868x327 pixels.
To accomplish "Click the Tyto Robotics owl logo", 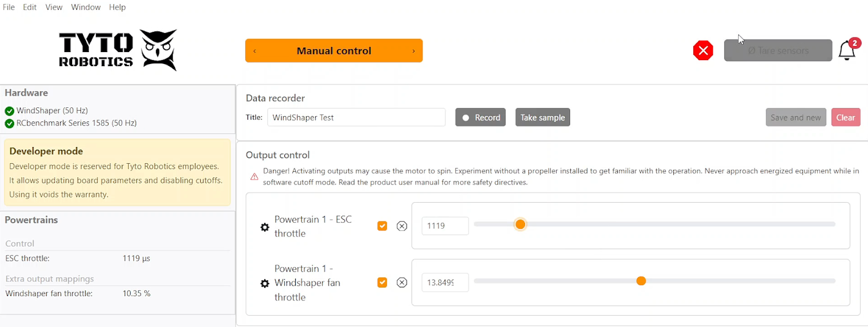I will (158, 49).
